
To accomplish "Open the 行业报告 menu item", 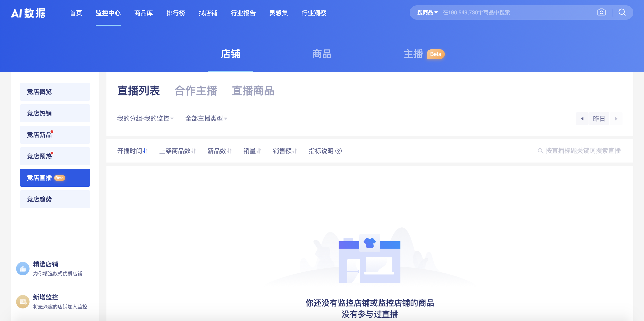I will pyautogui.click(x=244, y=13).
